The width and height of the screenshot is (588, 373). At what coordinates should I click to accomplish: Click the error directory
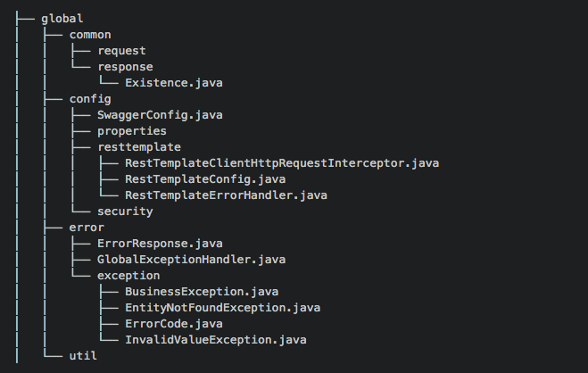click(x=87, y=228)
